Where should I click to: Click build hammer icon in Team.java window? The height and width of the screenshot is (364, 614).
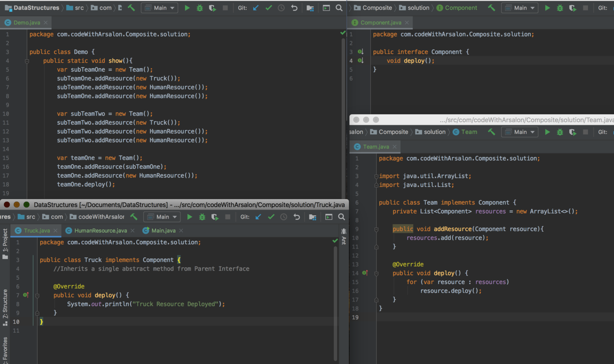click(492, 132)
